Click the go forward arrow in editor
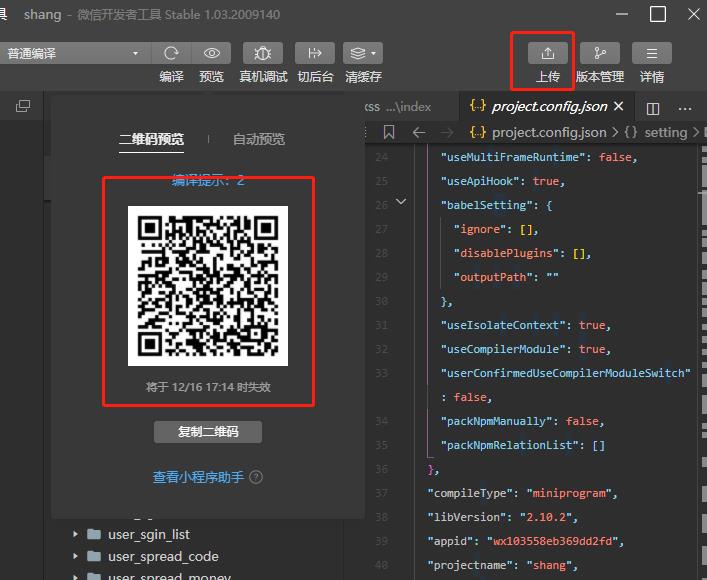This screenshot has height=580, width=707. [446, 133]
